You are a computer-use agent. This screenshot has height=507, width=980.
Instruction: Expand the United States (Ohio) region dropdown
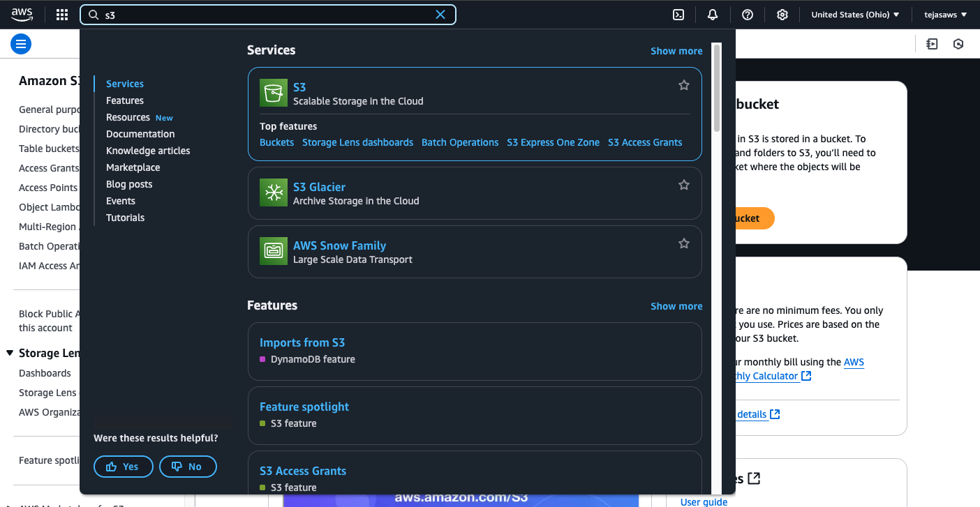pyautogui.click(x=855, y=15)
